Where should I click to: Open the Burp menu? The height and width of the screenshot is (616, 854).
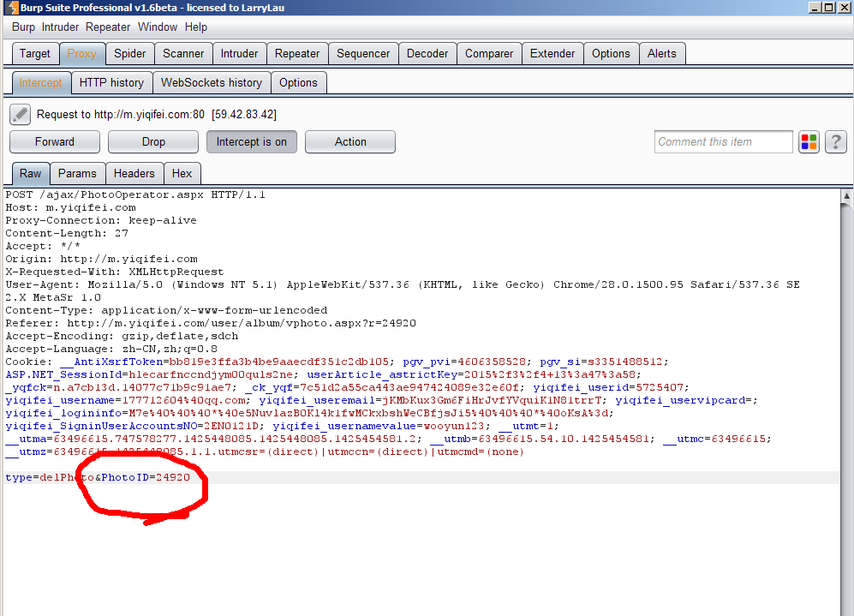23,27
